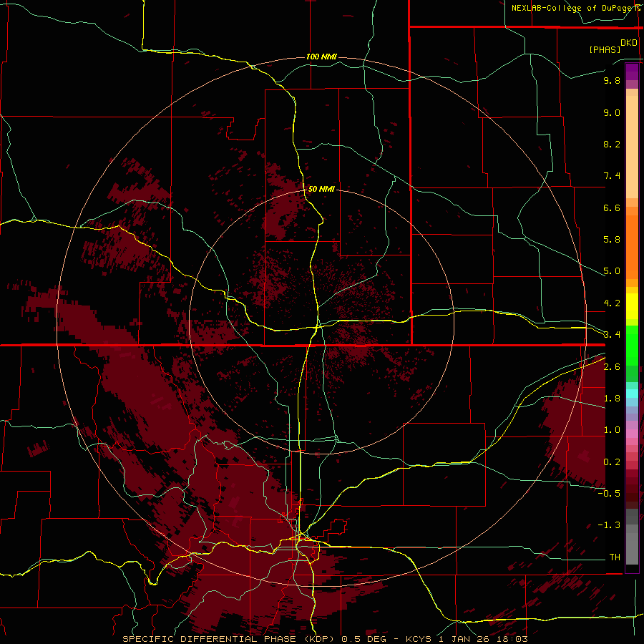
Task: Pick the light peach color band
Action: click(x=632, y=147)
